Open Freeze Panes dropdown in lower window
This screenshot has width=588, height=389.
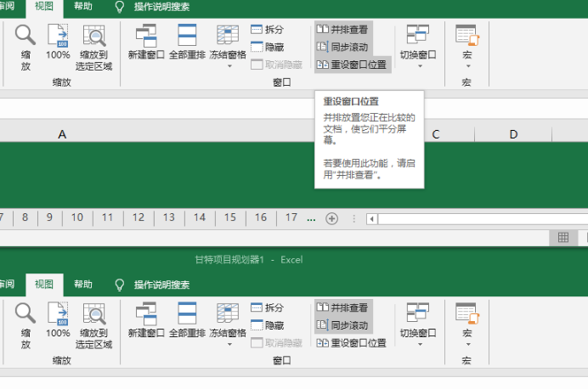(x=228, y=324)
